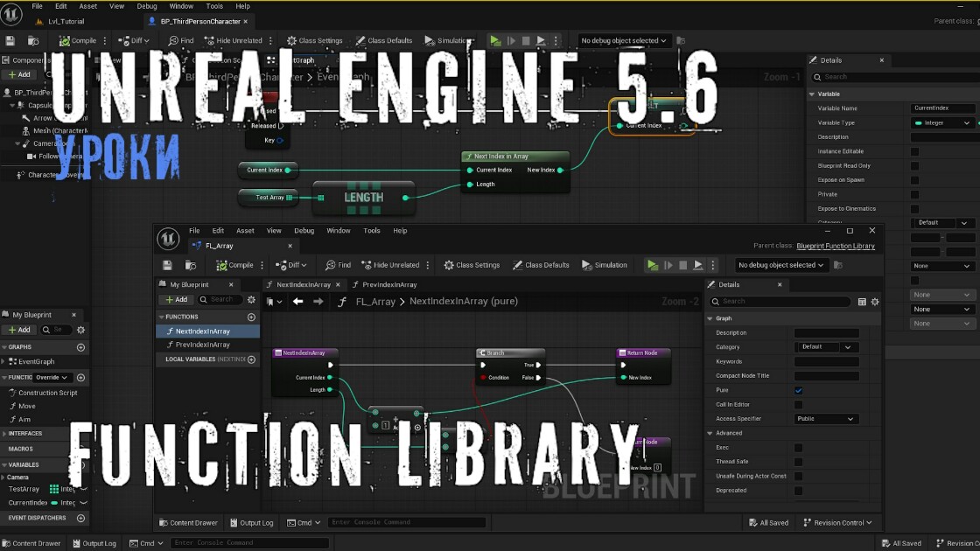Click console command field in FL_Array window

tap(406, 522)
